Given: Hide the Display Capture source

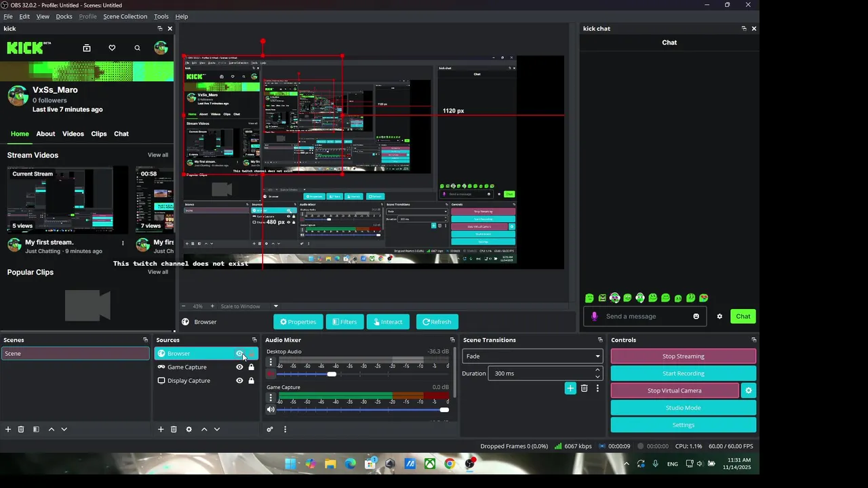Looking at the screenshot, I should [239, 381].
